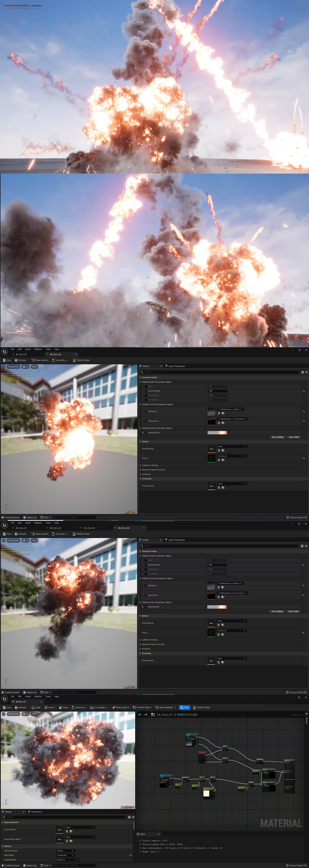Open the Layer Parameters tab in the MI_Pyro_04 window
This screenshot has width=309, height=868.
(x=176, y=540)
